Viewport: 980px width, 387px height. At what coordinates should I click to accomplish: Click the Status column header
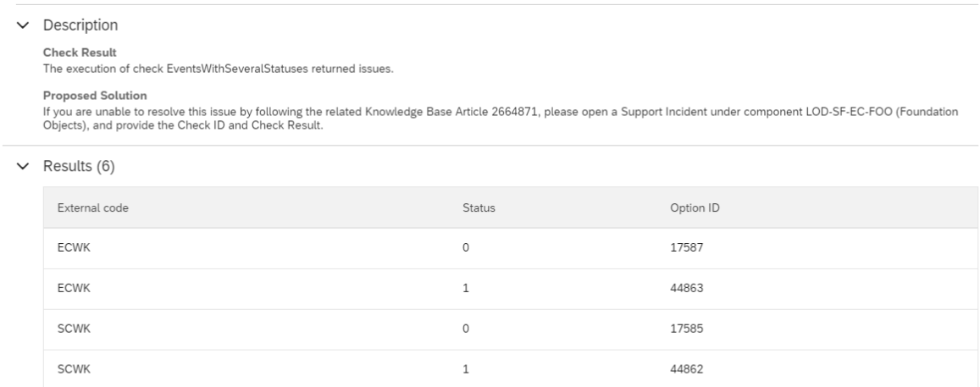click(479, 207)
